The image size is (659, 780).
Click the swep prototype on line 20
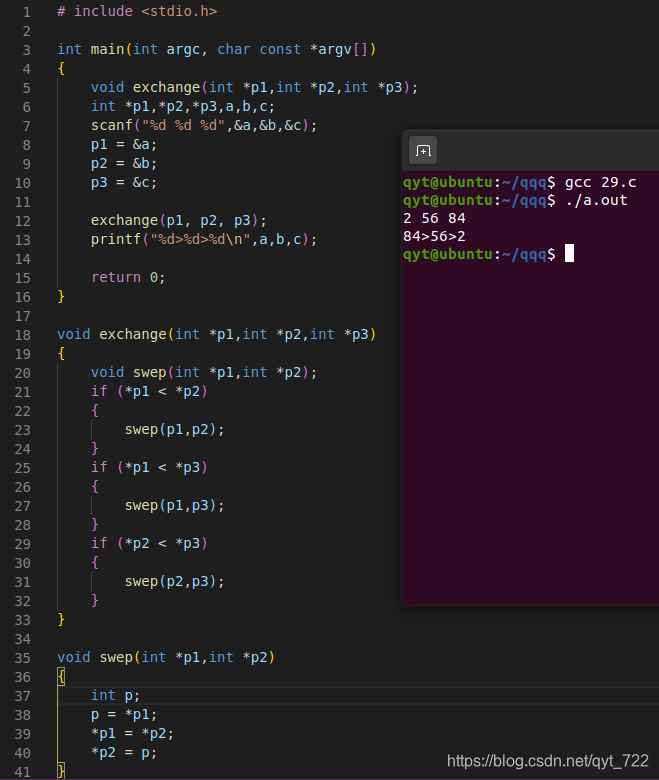[x=204, y=372]
